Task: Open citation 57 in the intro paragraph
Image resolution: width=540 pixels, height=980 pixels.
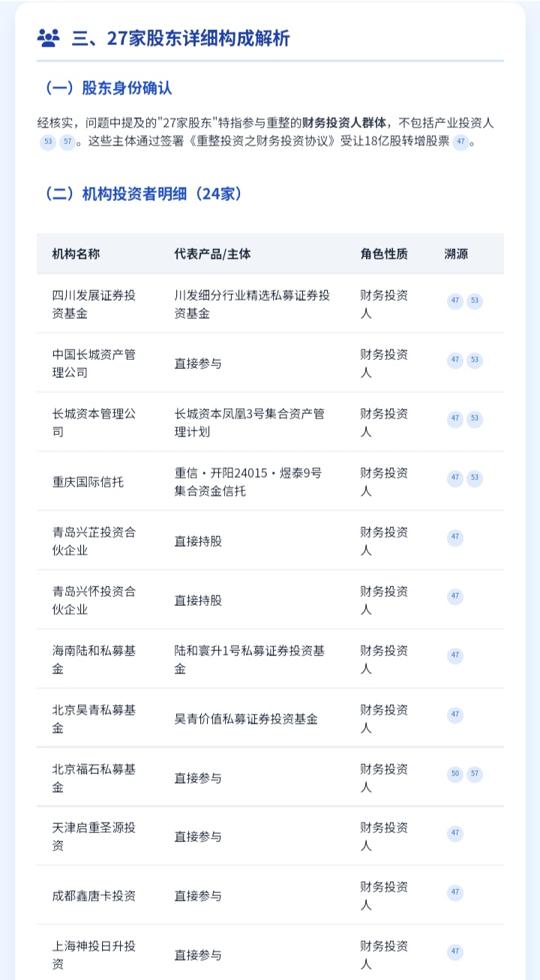Action: pyautogui.click(x=67, y=141)
